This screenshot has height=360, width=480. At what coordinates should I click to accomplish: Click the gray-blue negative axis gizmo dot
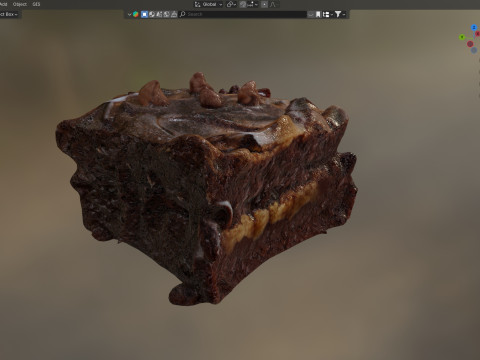pos(474,50)
